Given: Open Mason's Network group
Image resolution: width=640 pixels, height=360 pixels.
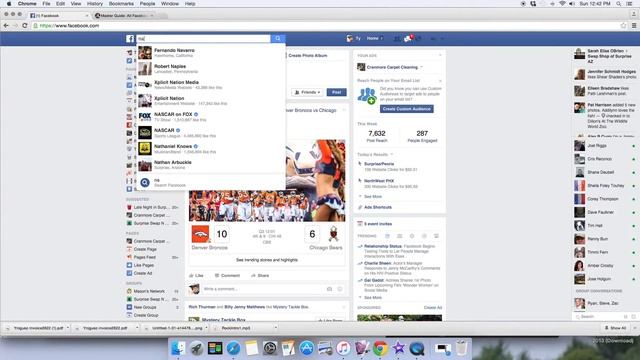Looking at the screenshot, I should pyautogui.click(x=149, y=291).
